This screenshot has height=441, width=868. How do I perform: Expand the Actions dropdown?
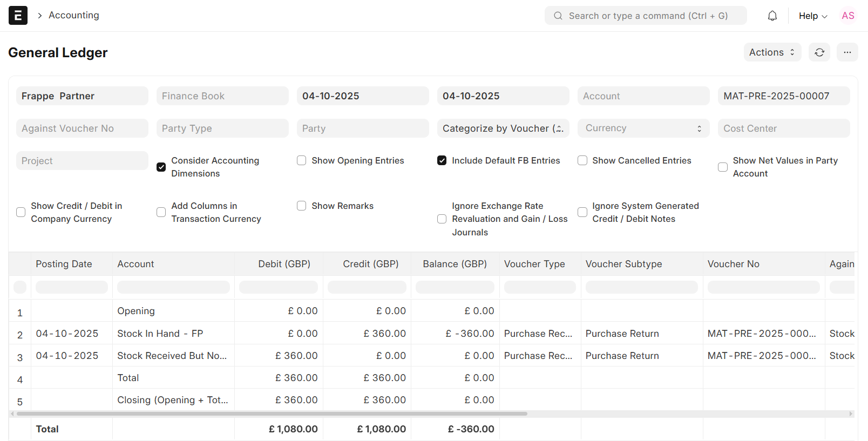coord(772,52)
